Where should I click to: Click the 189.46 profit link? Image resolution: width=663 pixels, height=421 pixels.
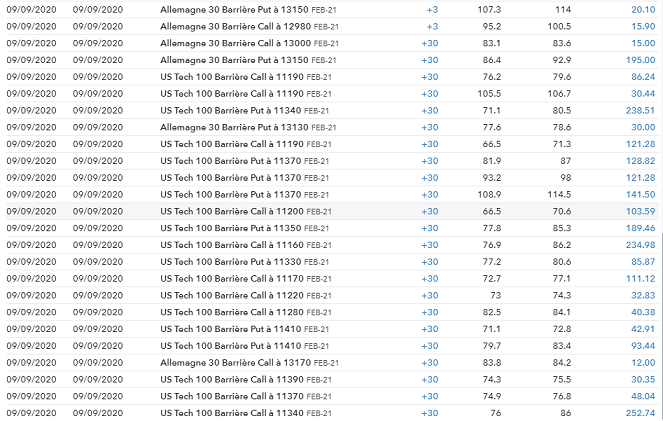(x=638, y=228)
